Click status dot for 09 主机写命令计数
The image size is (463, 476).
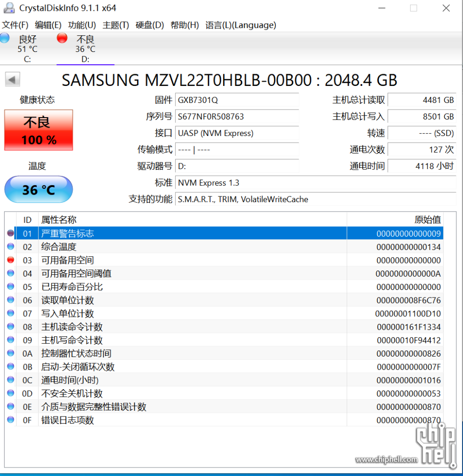[11, 340]
